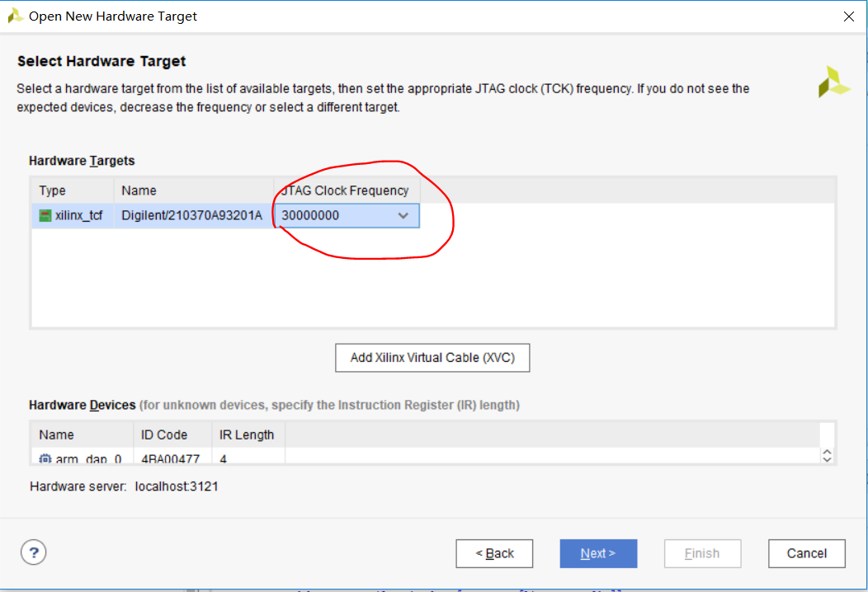Click the Next button to proceed
Image resolution: width=868 pixels, height=592 pixels.
598,553
